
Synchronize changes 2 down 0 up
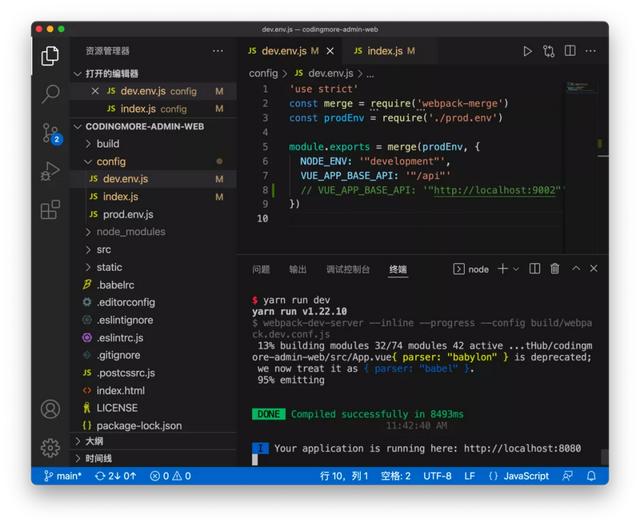116,476
